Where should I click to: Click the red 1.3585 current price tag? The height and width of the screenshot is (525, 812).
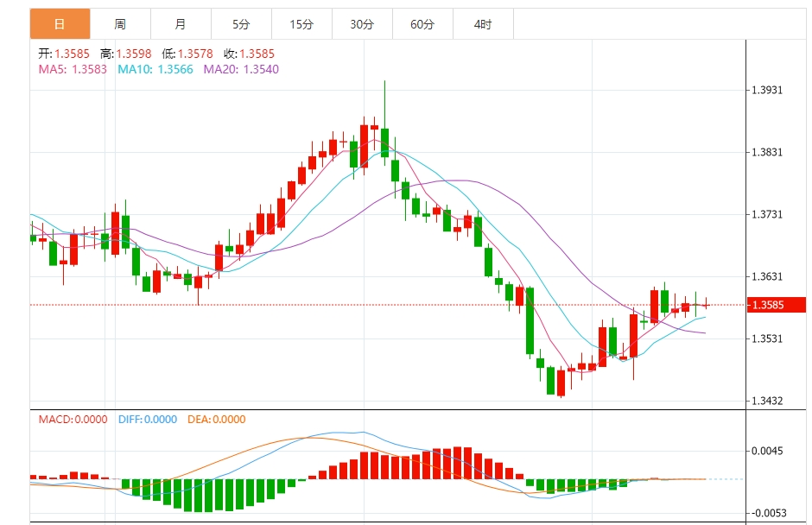pyautogui.click(x=777, y=305)
